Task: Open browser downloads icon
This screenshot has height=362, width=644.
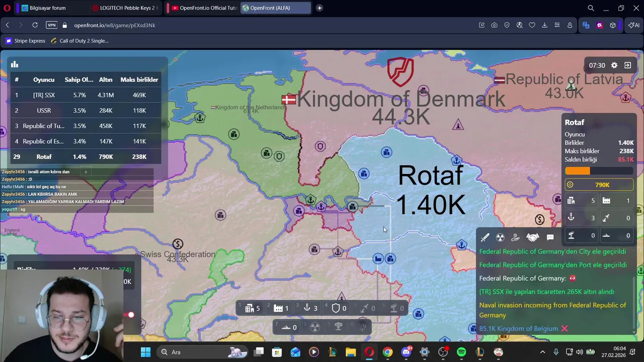Action: point(544,25)
